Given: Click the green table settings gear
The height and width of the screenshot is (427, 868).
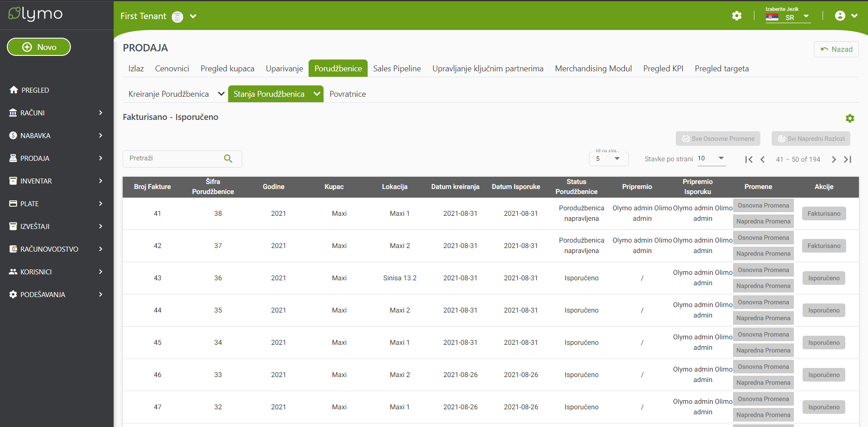Looking at the screenshot, I should (x=849, y=119).
